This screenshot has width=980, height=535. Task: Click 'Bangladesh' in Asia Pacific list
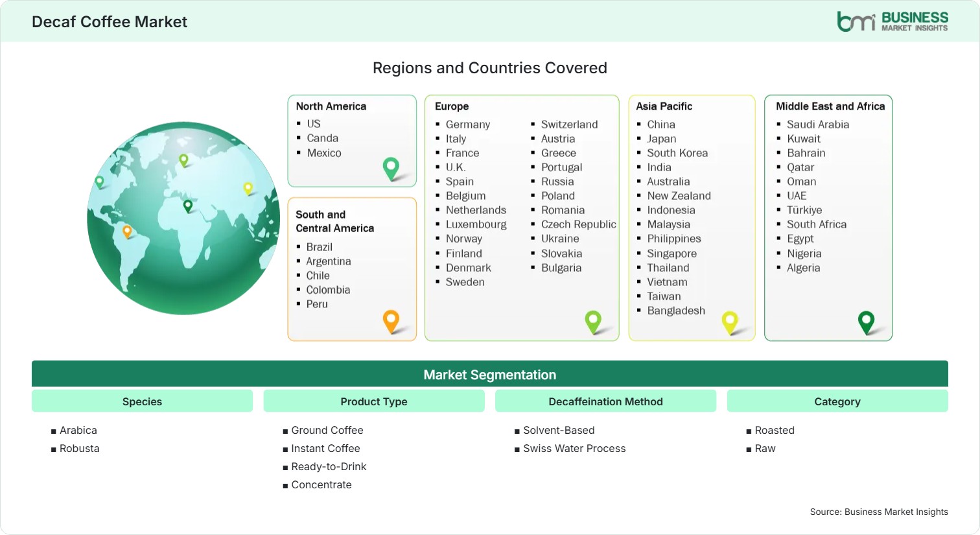[x=676, y=311]
